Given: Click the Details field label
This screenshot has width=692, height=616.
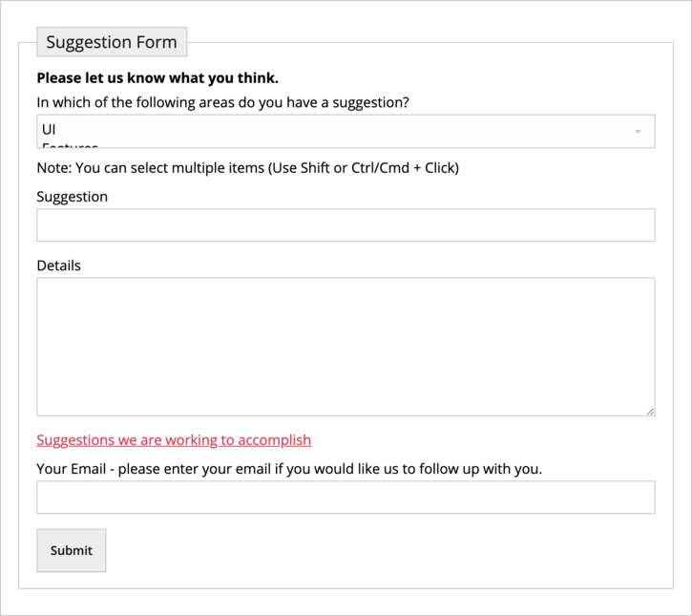Looking at the screenshot, I should (x=59, y=266).
